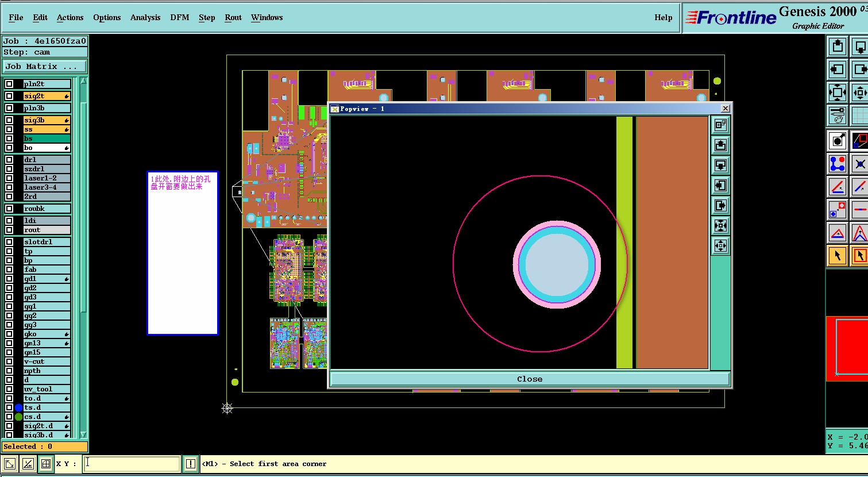Click the angle snap coordinate icon
Screen dimensions: 868x477
pos(28,464)
